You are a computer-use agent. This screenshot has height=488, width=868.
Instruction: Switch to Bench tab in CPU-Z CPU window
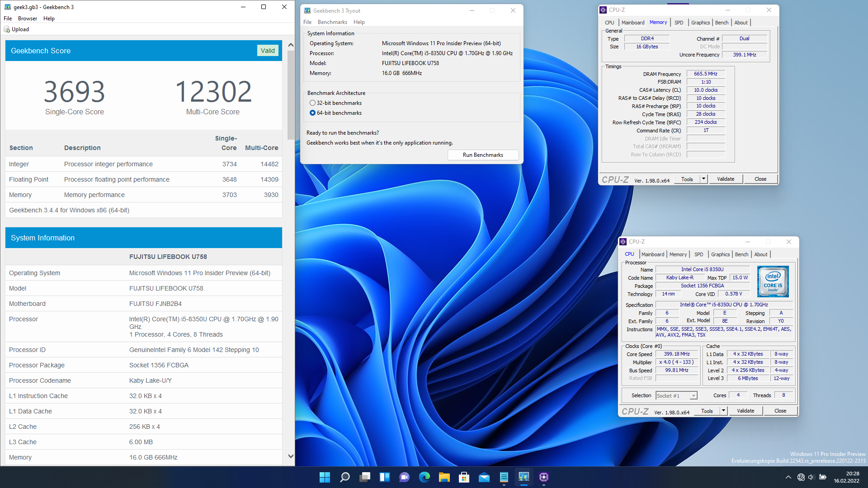click(741, 254)
